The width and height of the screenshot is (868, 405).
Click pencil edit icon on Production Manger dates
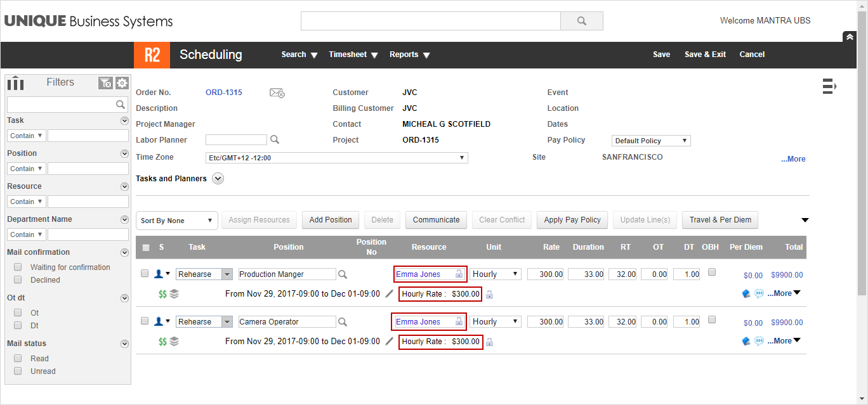390,294
